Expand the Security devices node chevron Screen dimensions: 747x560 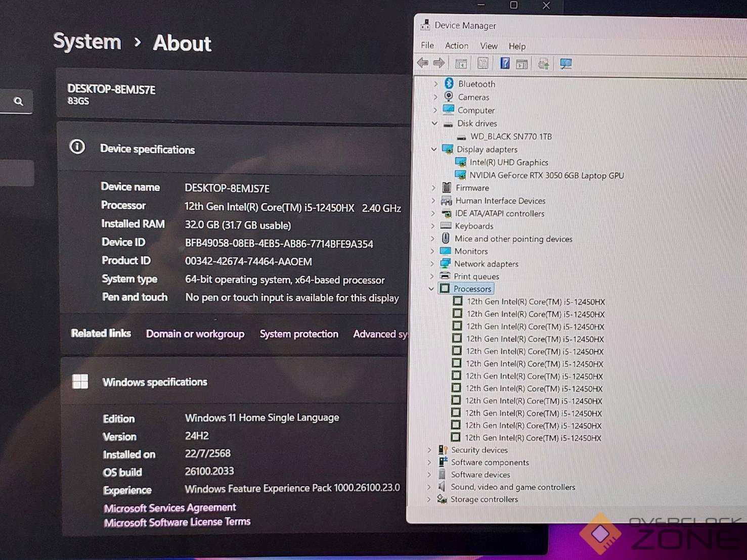pos(429,450)
